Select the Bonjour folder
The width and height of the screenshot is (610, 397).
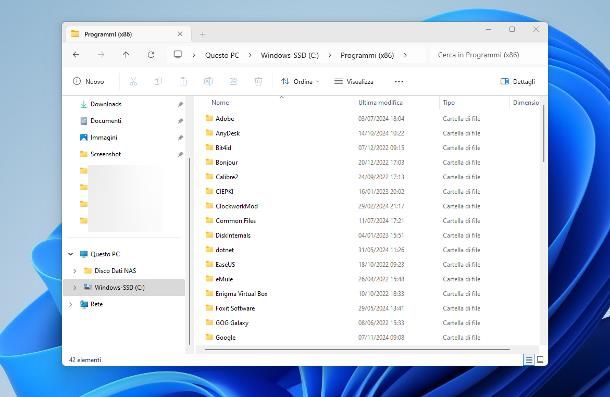tap(226, 162)
